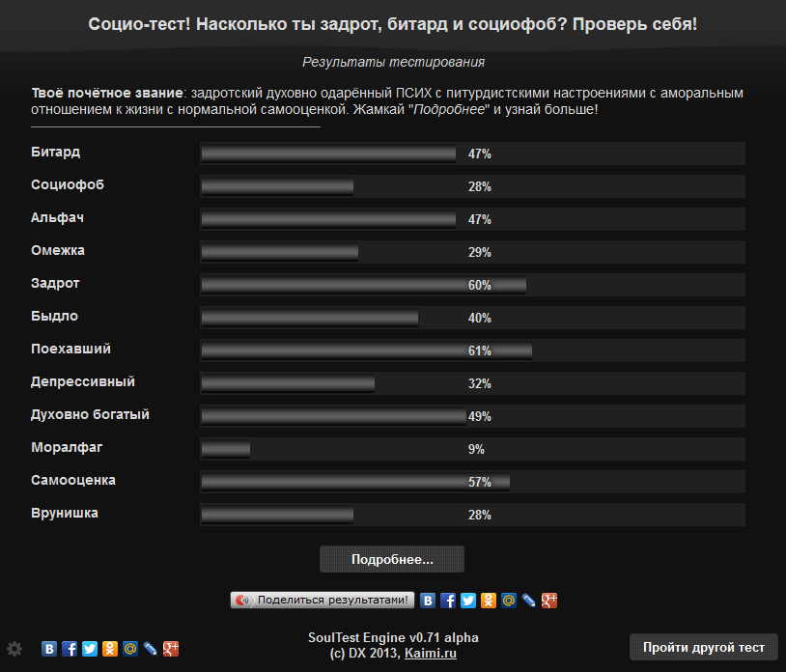Click the Поделиться результатами! button

[x=323, y=600]
